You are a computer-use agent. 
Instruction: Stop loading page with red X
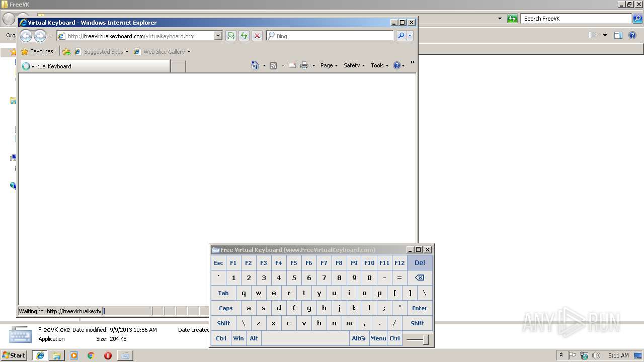click(x=257, y=36)
